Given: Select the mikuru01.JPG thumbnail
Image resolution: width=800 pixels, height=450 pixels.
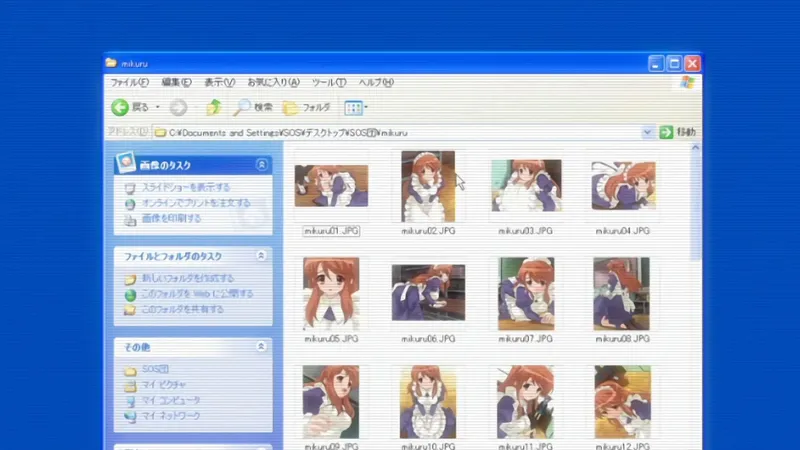Looking at the screenshot, I should click(331, 186).
